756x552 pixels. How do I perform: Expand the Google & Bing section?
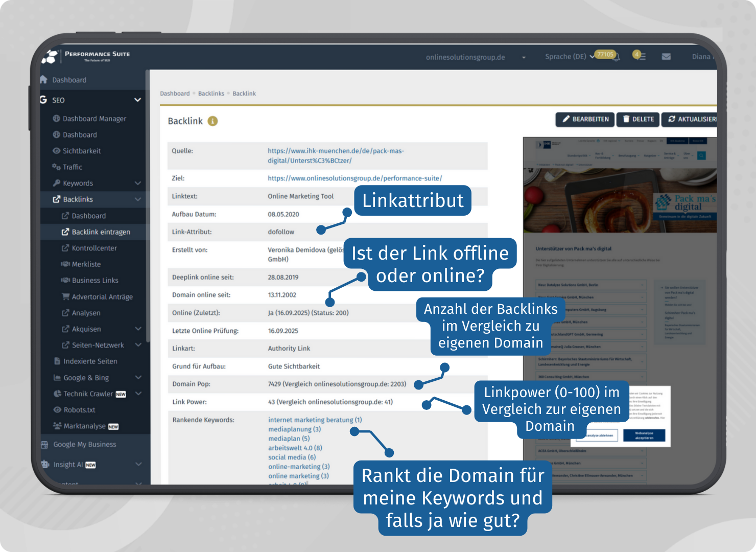137,377
